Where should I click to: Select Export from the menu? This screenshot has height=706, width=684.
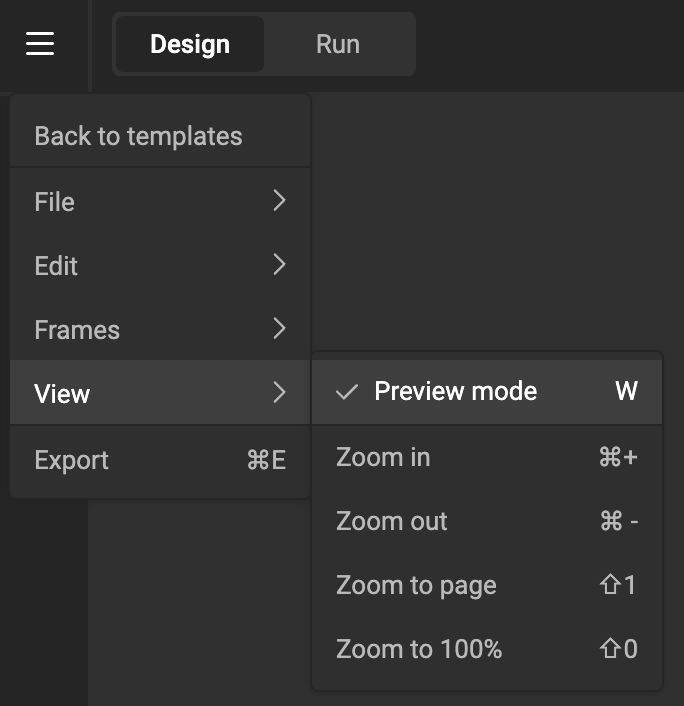tap(160, 460)
